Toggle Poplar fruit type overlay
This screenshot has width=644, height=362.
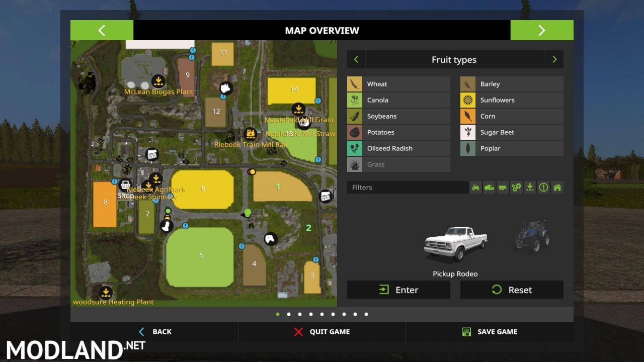[x=512, y=148]
